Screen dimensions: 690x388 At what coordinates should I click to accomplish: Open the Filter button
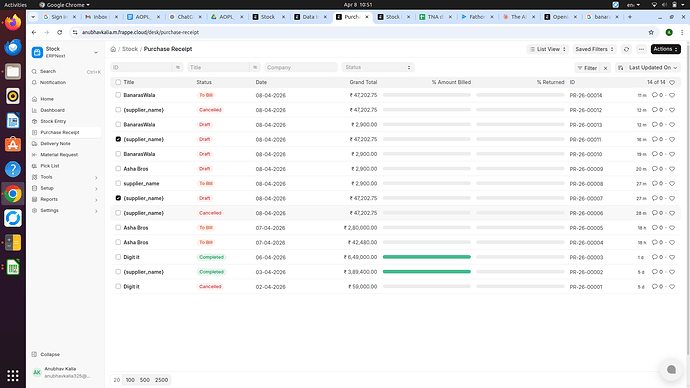pyautogui.click(x=587, y=68)
